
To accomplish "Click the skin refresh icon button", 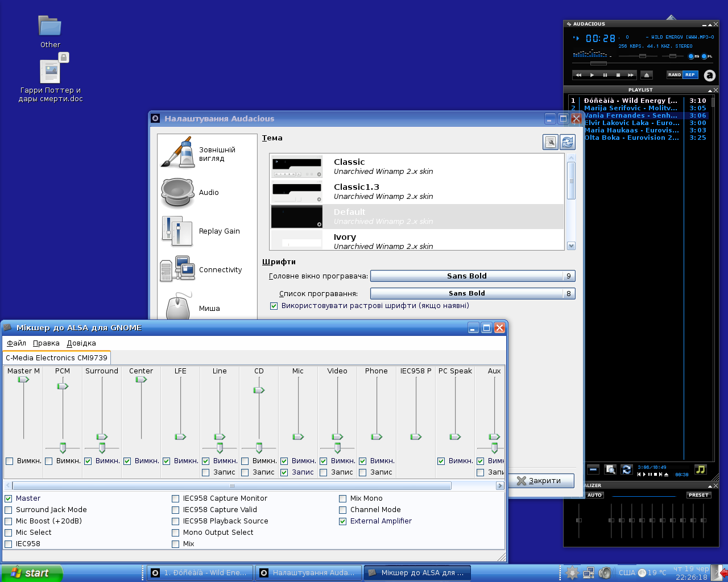I will click(568, 142).
